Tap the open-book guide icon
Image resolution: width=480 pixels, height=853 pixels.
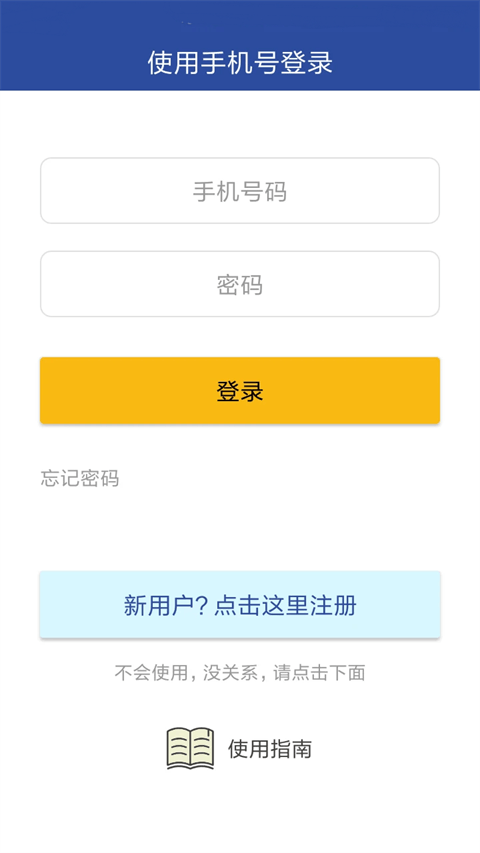[x=190, y=749]
